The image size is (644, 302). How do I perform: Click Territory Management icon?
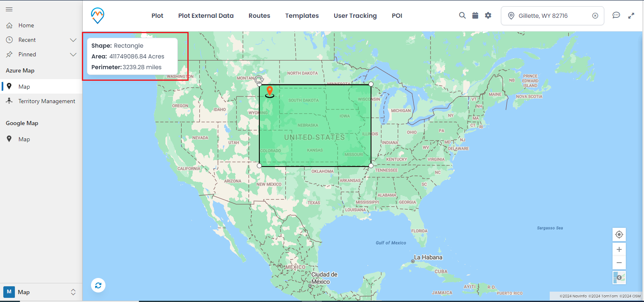[x=9, y=101]
